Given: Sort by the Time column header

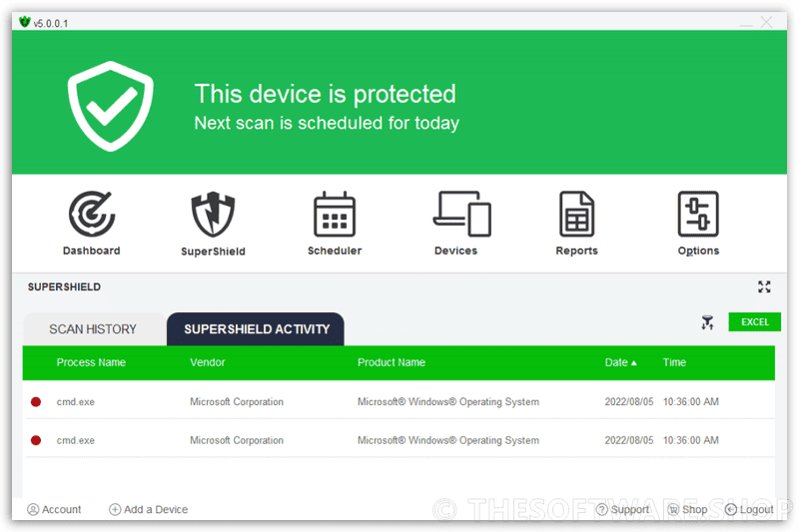Looking at the screenshot, I should (674, 362).
